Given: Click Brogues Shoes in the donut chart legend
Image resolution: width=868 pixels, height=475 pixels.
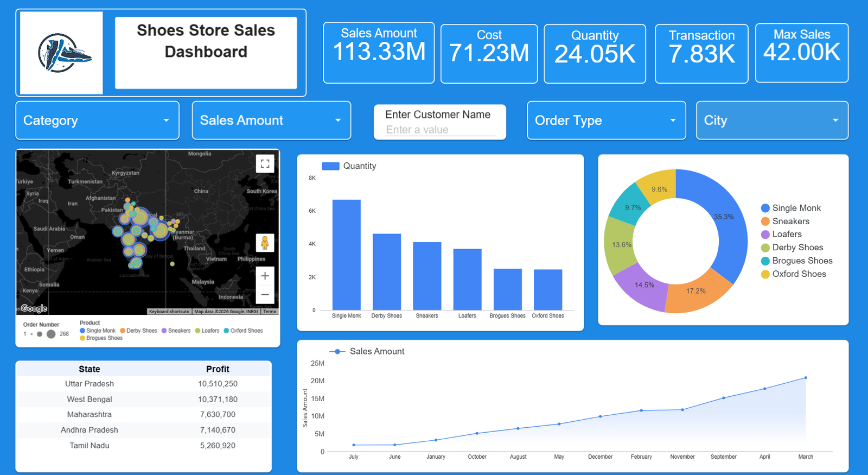Looking at the screenshot, I should tap(796, 261).
